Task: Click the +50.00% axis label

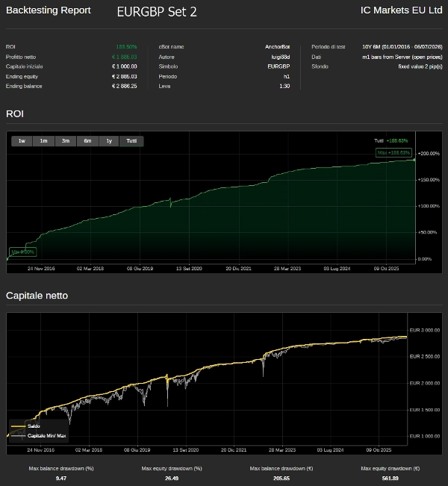Action: (427, 232)
